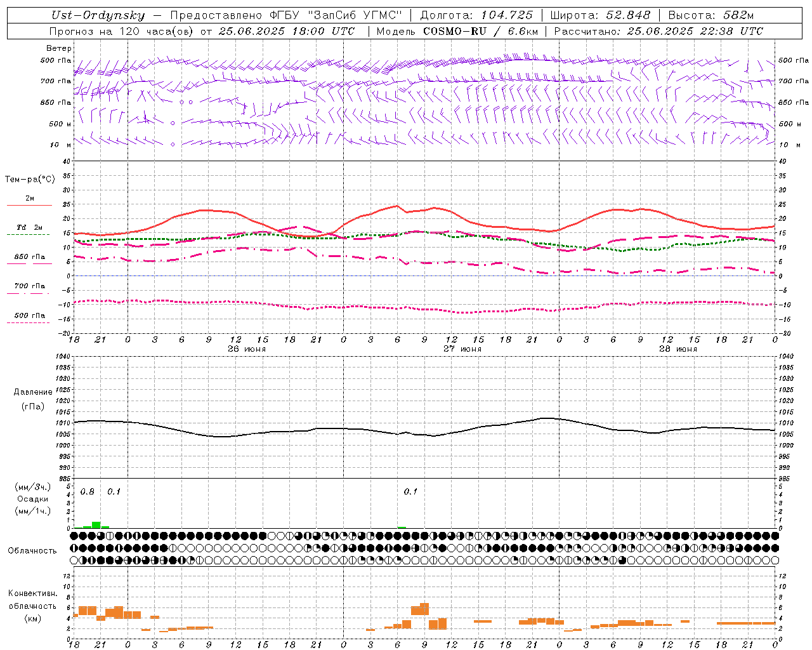Click the 'Осадки' precipitation label
This screenshot has height=650, width=812.
pos(33,499)
